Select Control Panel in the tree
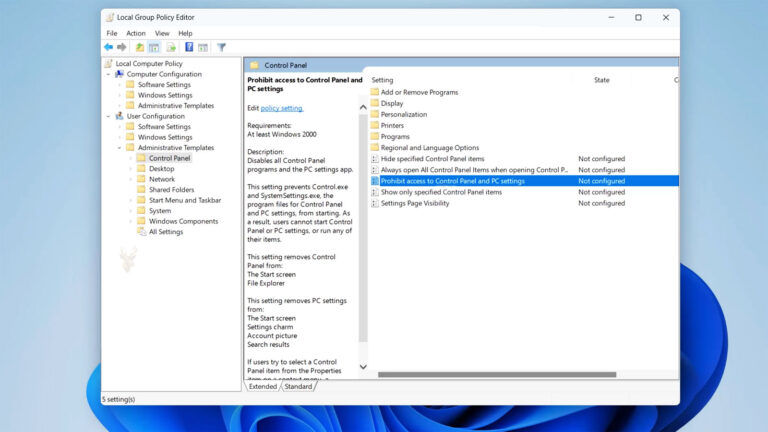 169,158
